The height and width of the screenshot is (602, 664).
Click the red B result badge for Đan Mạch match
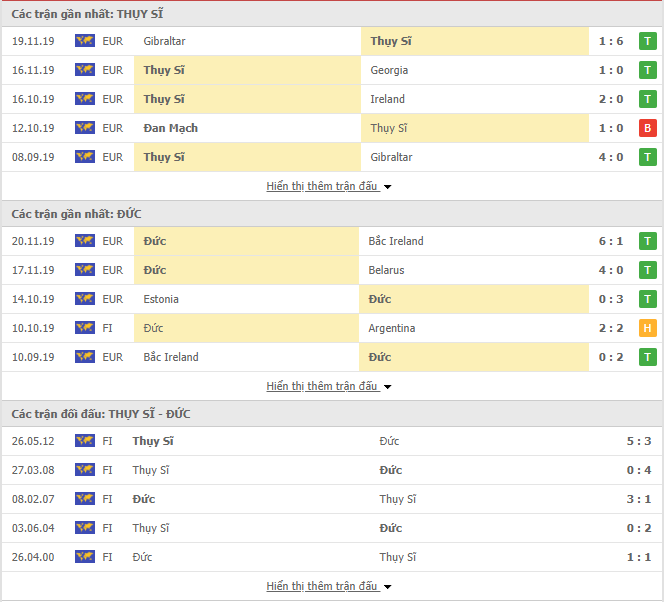coord(648,128)
